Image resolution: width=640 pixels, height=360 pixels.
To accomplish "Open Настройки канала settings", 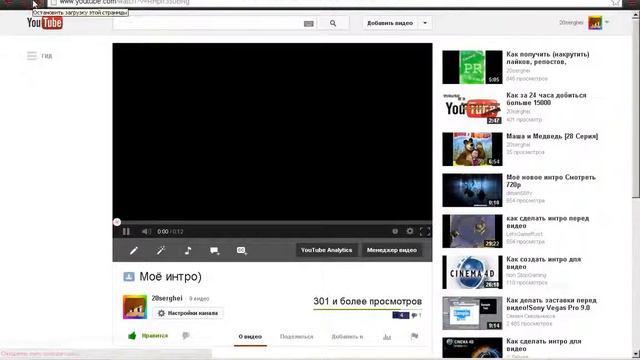I will point(188,313).
